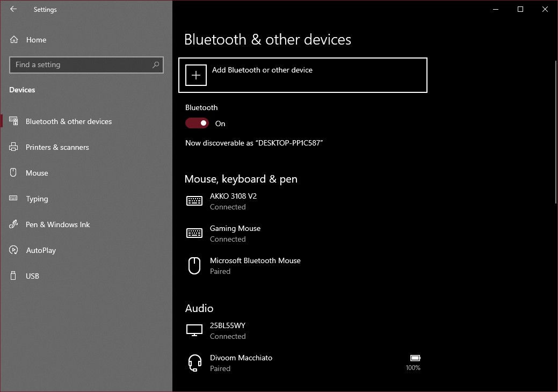
Task: Click the Divoom Macchiato headset icon
Action: tap(194, 363)
